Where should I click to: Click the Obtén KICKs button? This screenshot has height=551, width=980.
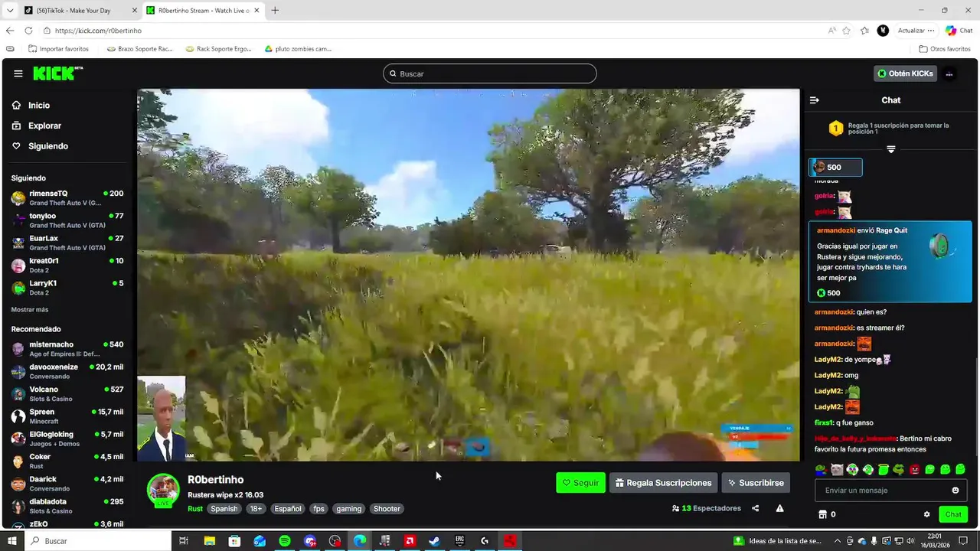(x=906, y=73)
